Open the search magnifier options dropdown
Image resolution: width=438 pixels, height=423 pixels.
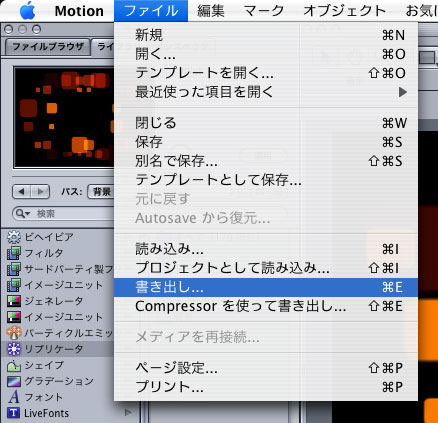coord(23,213)
